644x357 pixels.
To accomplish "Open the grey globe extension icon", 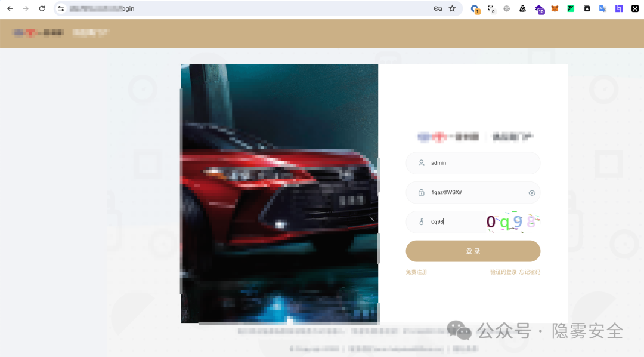I will [506, 8].
